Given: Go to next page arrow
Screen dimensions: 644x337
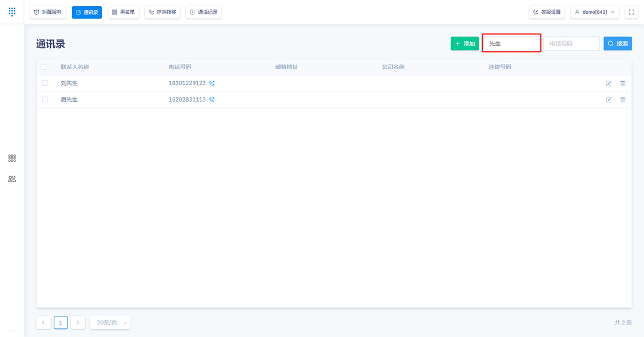Looking at the screenshot, I should 78,323.
